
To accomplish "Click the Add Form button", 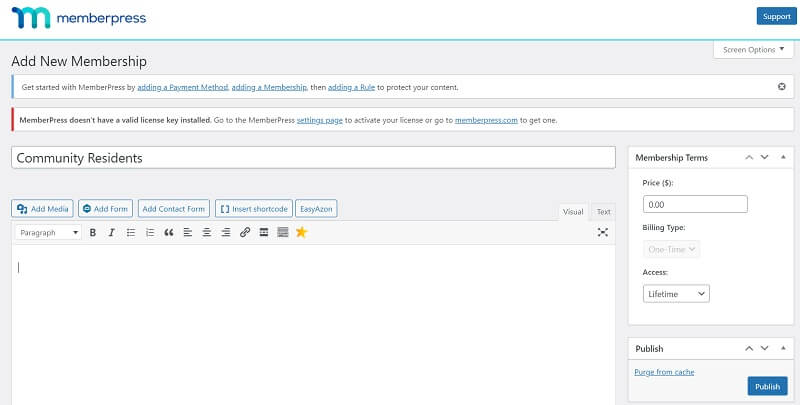I will click(106, 209).
